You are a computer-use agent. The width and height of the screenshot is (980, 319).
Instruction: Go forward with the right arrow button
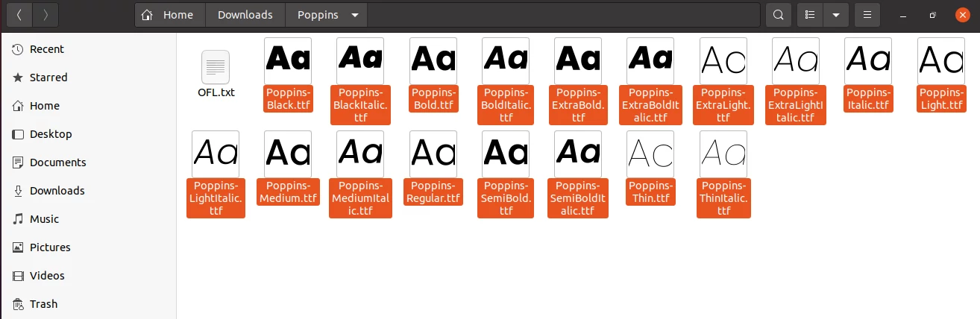(45, 14)
